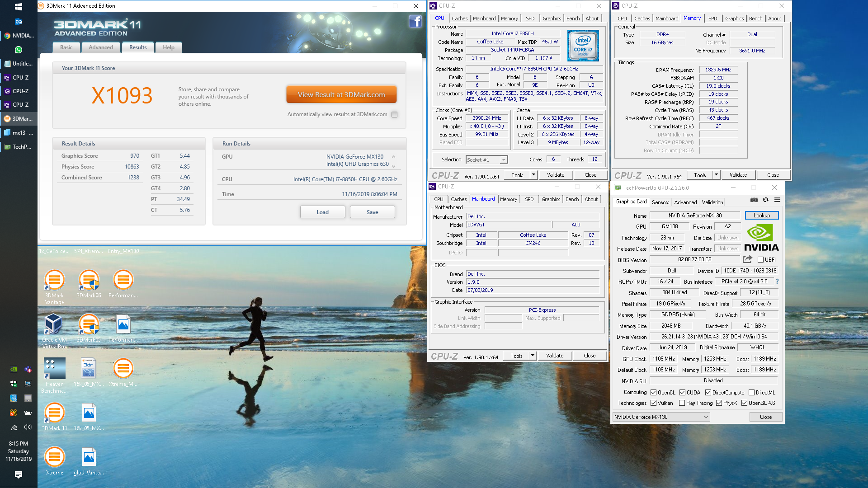Select the 3DMark06 desktop shortcut
The height and width of the screenshot is (488, 868).
(x=89, y=284)
